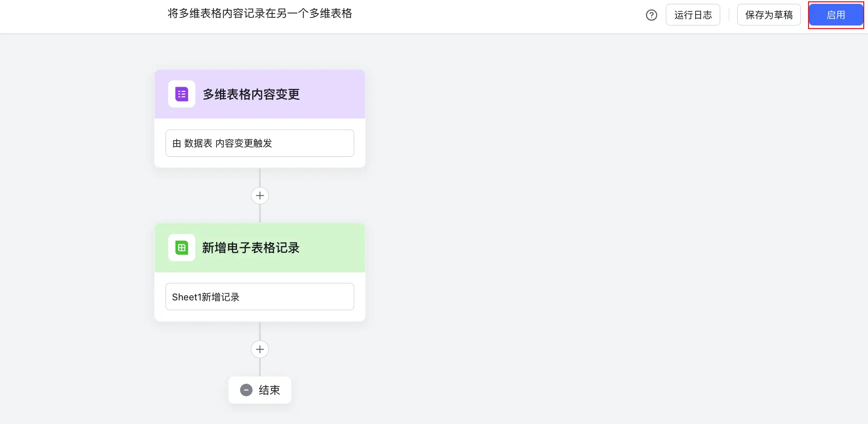Open the 由 数据表 内容变更触发 field
868x424 pixels.
[260, 143]
